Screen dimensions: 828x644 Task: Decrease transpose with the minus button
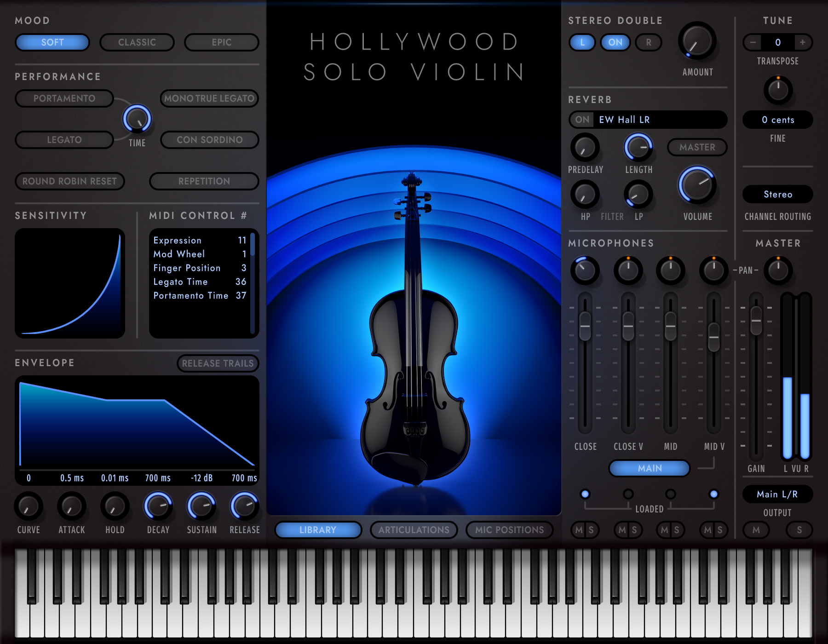(753, 42)
